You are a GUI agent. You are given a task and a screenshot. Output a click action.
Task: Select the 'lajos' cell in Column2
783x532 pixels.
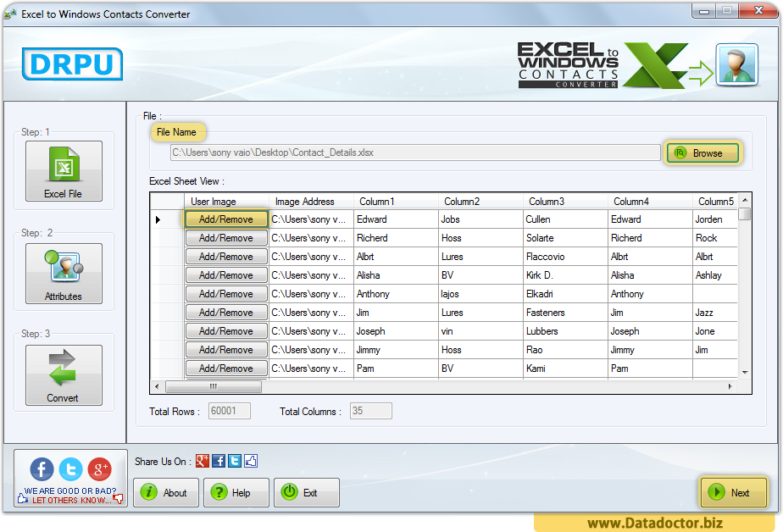[480, 294]
